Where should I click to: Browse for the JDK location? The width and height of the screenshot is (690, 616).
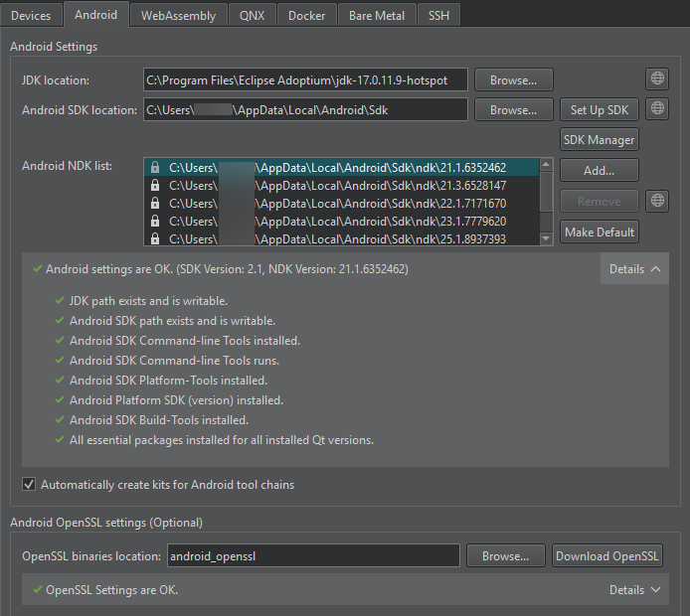pyautogui.click(x=513, y=79)
